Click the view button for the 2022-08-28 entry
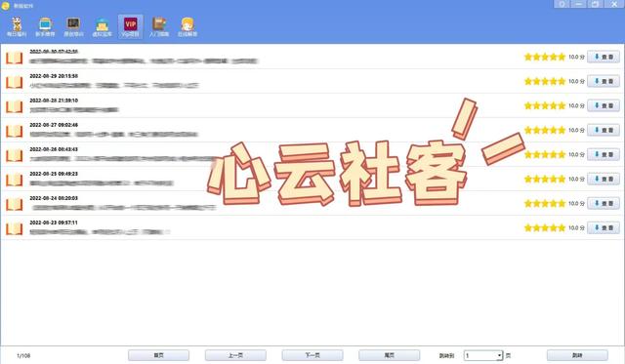 point(604,105)
